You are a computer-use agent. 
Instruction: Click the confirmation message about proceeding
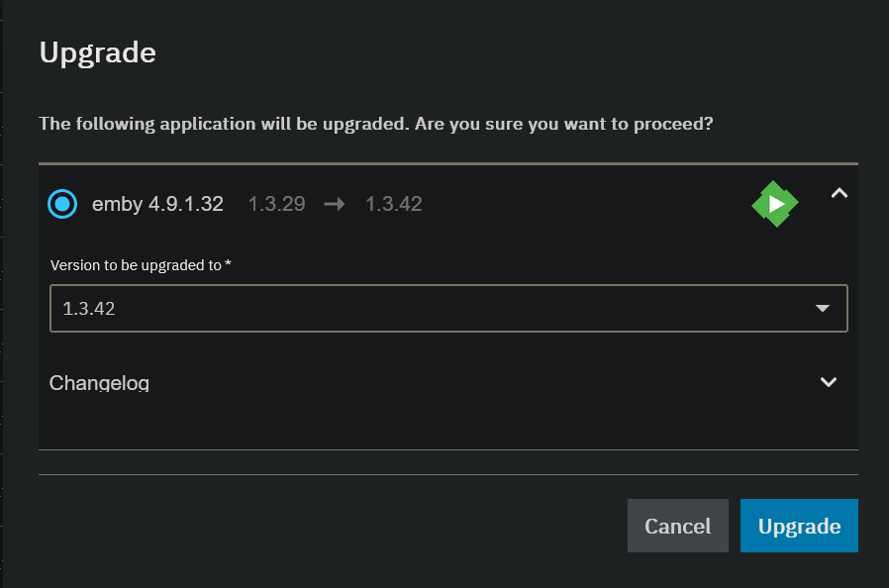pos(376,125)
